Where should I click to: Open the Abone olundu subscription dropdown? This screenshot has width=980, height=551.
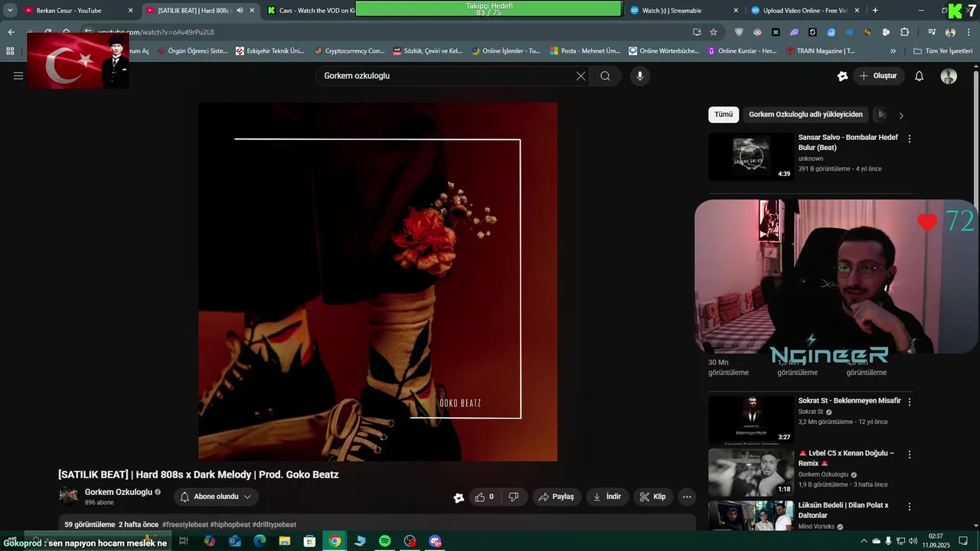(215, 497)
